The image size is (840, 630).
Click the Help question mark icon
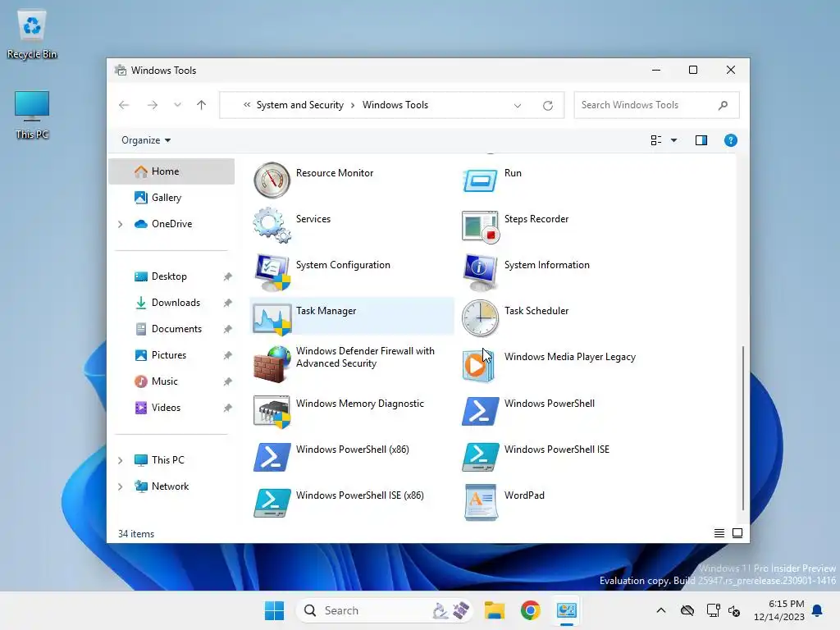click(730, 140)
